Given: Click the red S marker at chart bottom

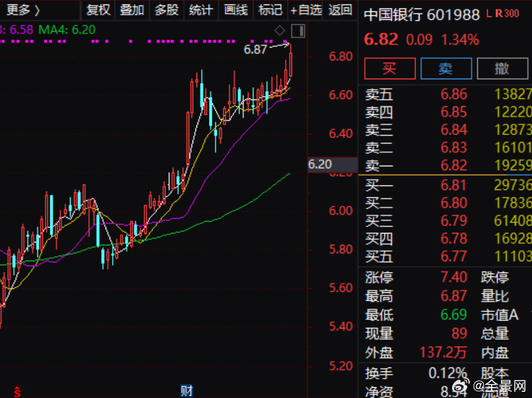Looking at the screenshot, I should point(18,392).
